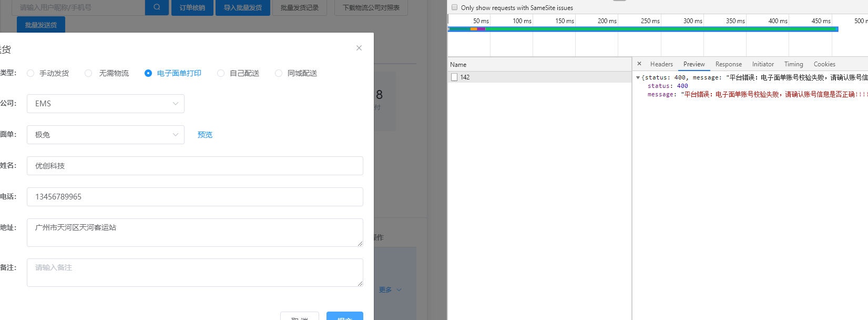Expand the 更多 dropdown in background page

tap(390, 289)
